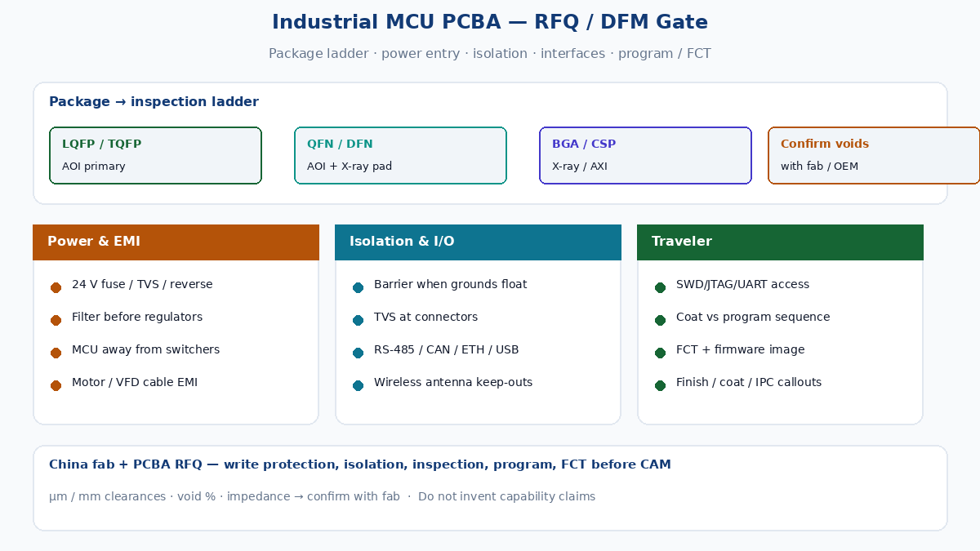Screen dimensions: 980x551
Task: Click the FCT + firmware image text
Action: (741, 349)
